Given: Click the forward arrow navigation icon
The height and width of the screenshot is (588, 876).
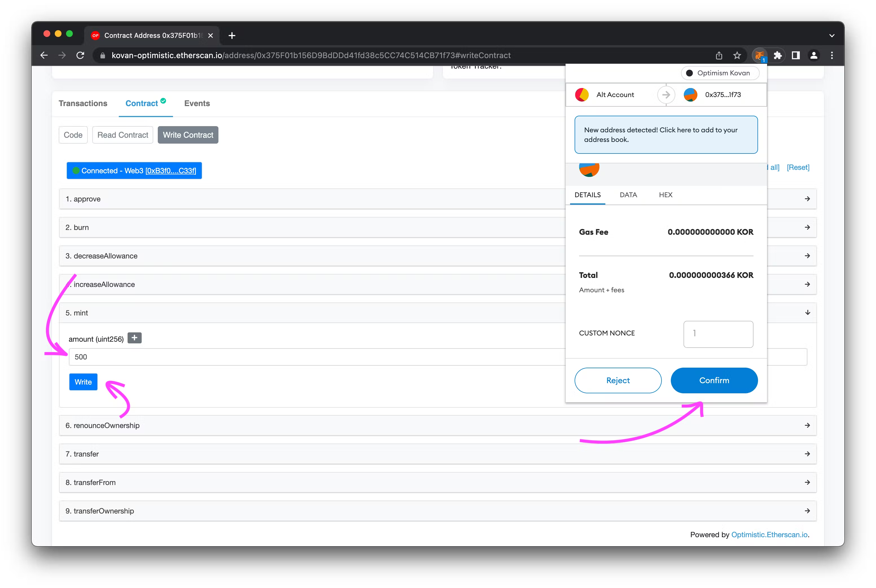Looking at the screenshot, I should click(x=62, y=55).
